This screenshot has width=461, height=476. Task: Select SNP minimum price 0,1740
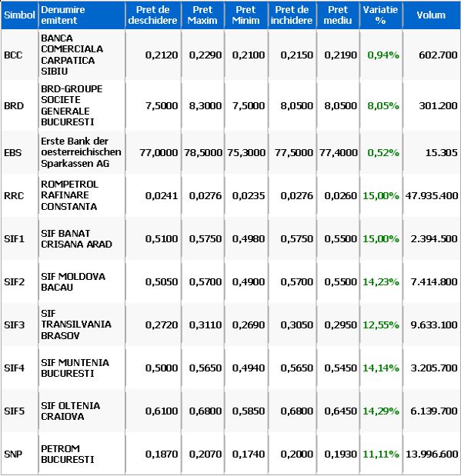click(x=249, y=454)
